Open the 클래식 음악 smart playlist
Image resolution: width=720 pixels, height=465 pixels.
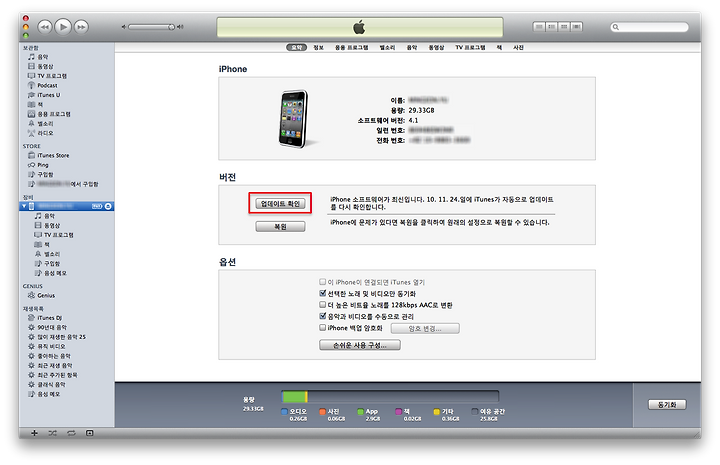tap(46, 385)
